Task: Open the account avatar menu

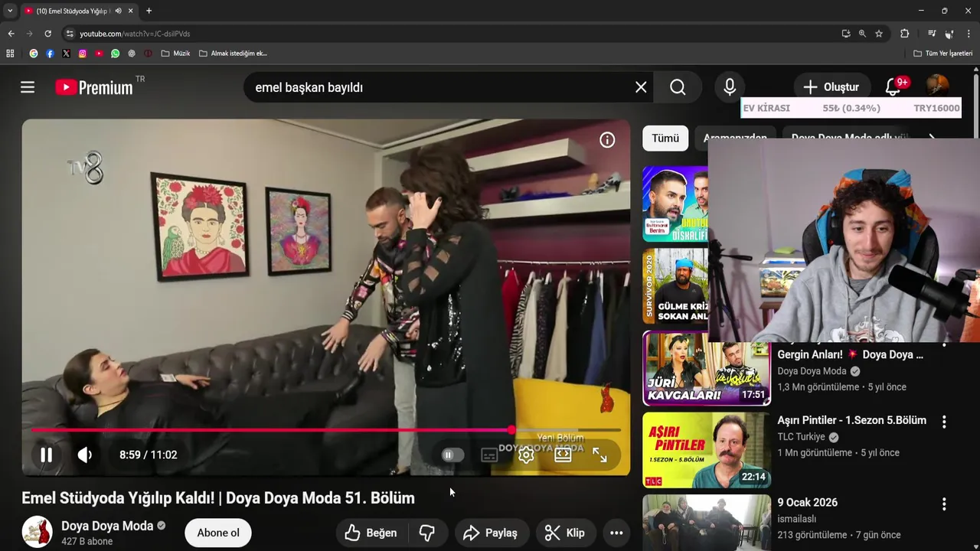Action: (x=937, y=86)
